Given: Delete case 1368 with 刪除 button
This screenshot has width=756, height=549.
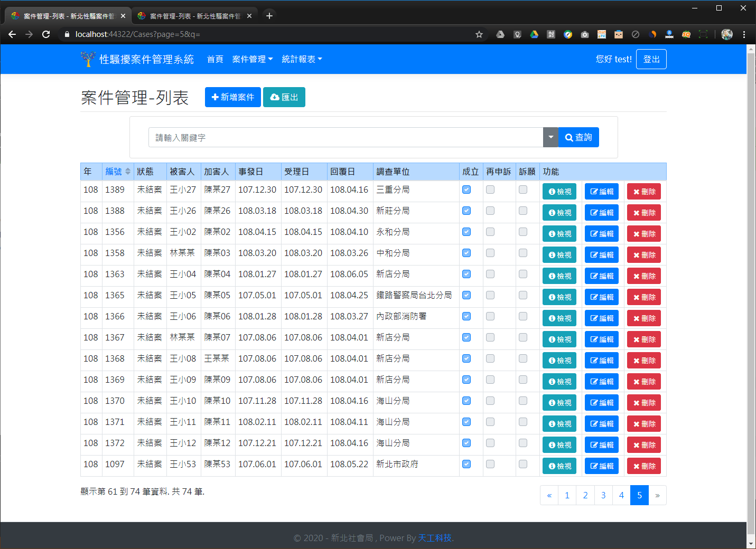Looking at the screenshot, I should [644, 361].
